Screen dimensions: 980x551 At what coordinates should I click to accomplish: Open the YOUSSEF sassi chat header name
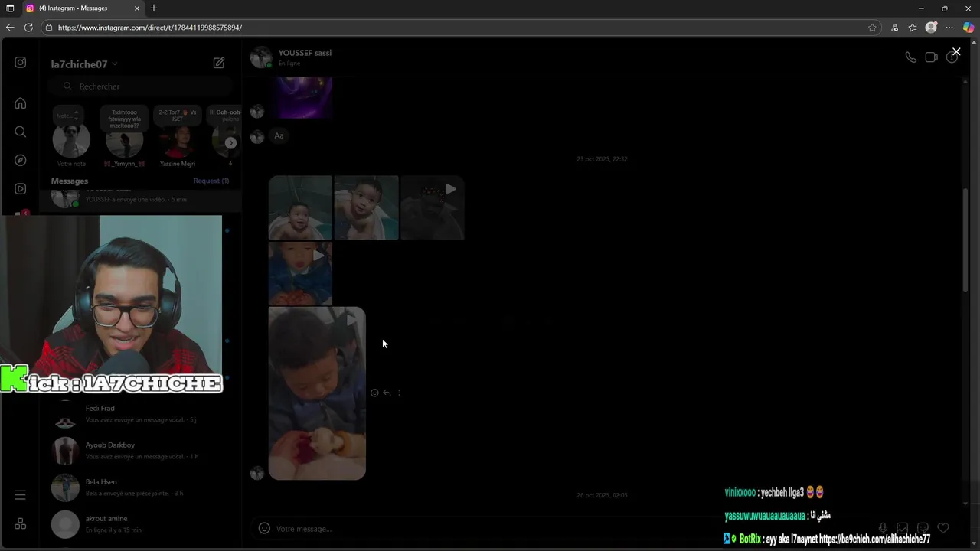(305, 53)
